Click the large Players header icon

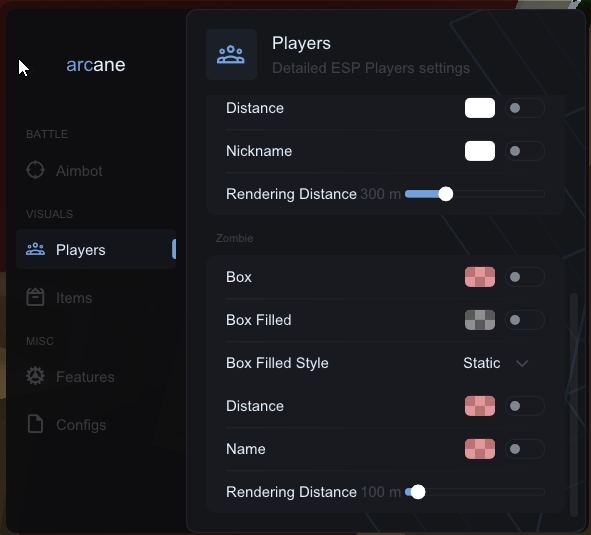tap(231, 55)
